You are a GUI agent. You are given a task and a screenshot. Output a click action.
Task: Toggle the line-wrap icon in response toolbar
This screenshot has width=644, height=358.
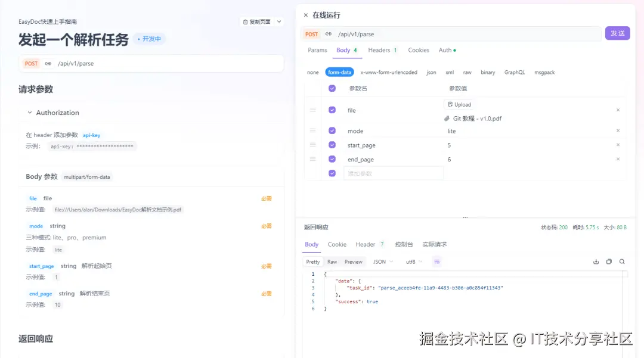[x=437, y=261]
